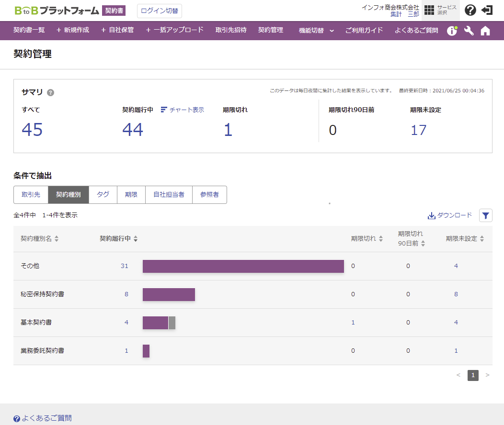Open 契約書一覧 in the navigation bar

point(29,30)
